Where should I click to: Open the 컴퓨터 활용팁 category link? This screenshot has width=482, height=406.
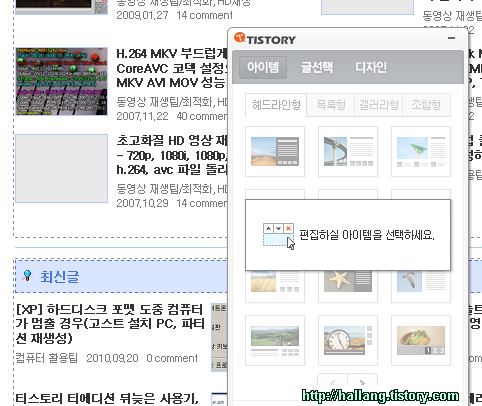pyautogui.click(x=46, y=358)
